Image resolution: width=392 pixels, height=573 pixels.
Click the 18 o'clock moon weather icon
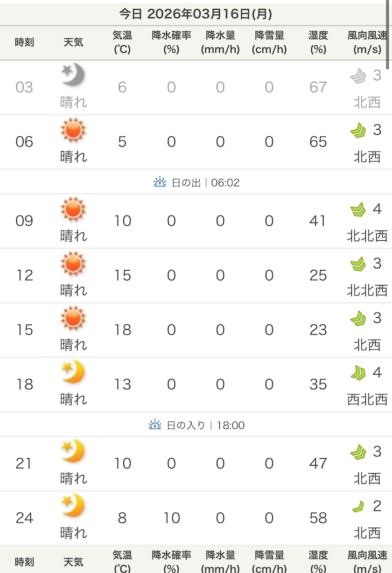click(73, 373)
